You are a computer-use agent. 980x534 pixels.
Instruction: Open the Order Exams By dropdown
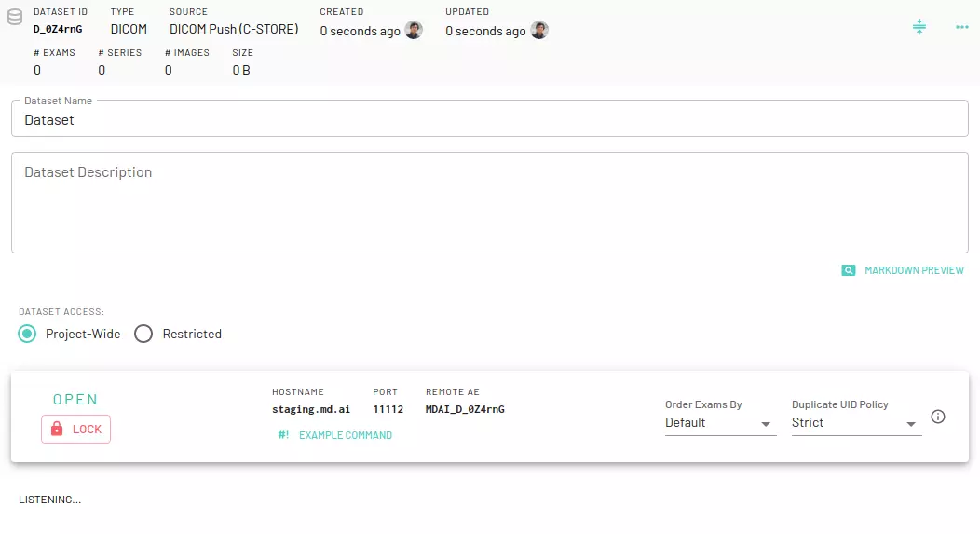[x=719, y=423]
